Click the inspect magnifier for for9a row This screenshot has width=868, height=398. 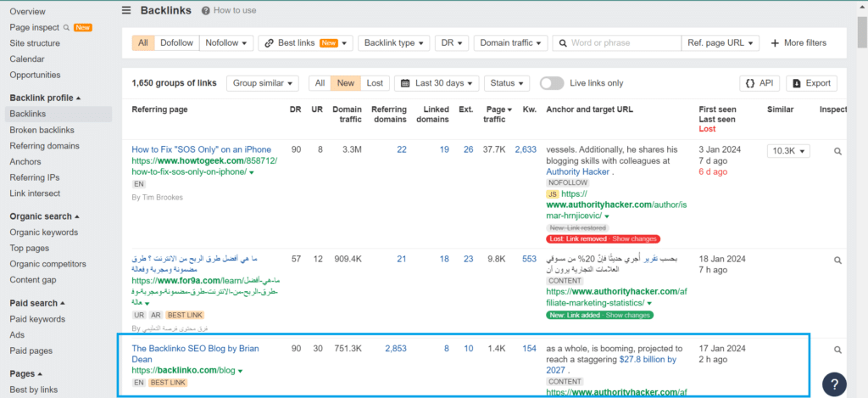[837, 260]
